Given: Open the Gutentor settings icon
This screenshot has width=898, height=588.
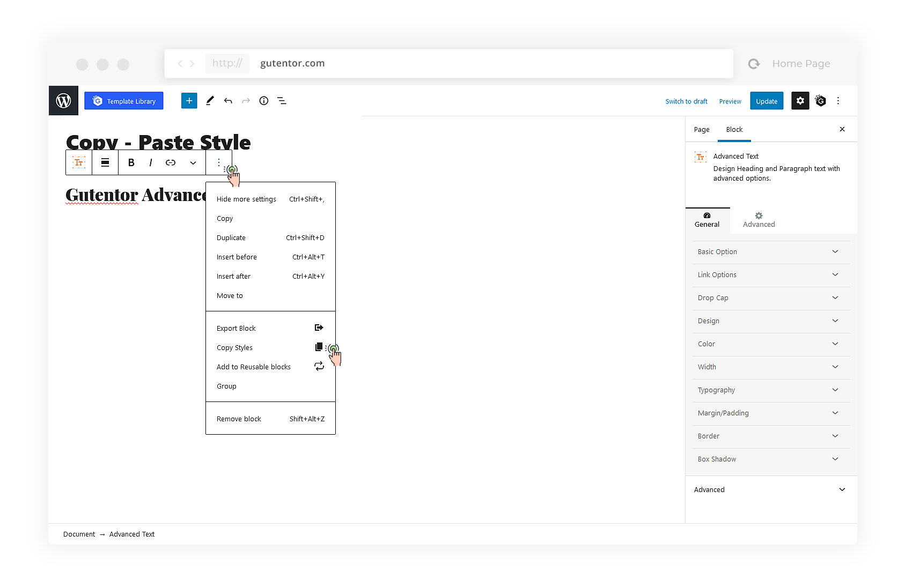Looking at the screenshot, I should 820,101.
